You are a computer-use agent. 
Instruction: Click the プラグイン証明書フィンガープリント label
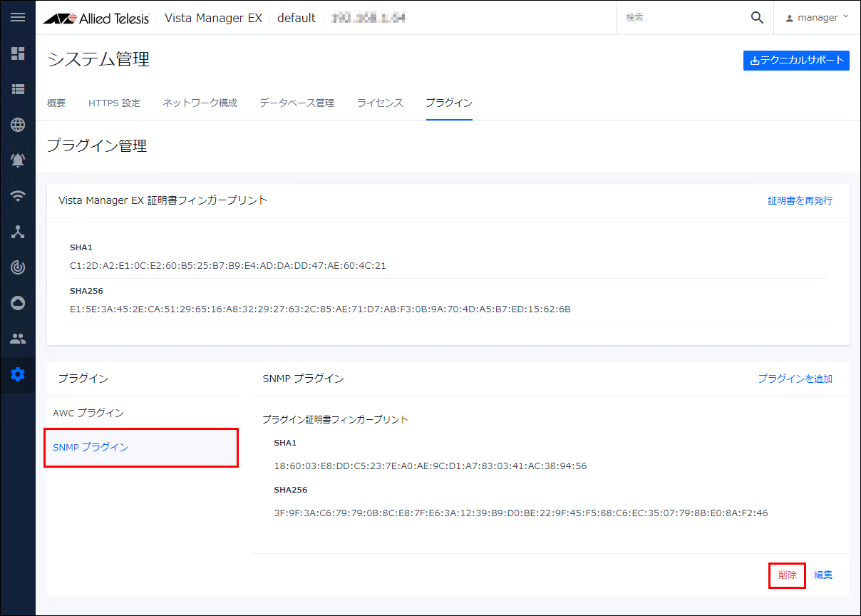coord(335,419)
